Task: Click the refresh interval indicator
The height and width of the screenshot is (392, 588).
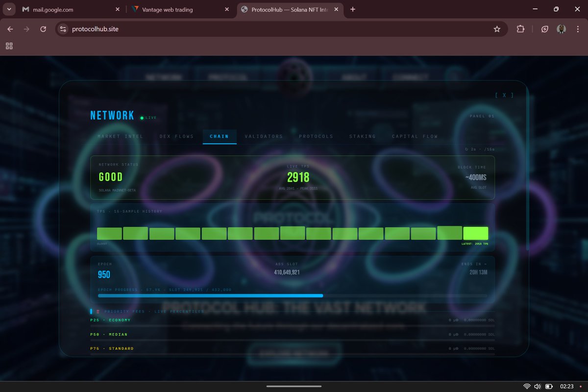Action: coord(480,149)
